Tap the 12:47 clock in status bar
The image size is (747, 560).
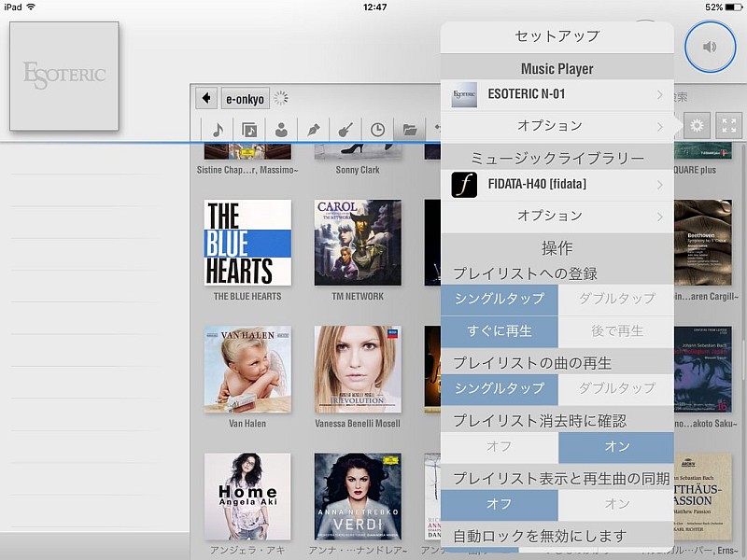click(x=374, y=7)
